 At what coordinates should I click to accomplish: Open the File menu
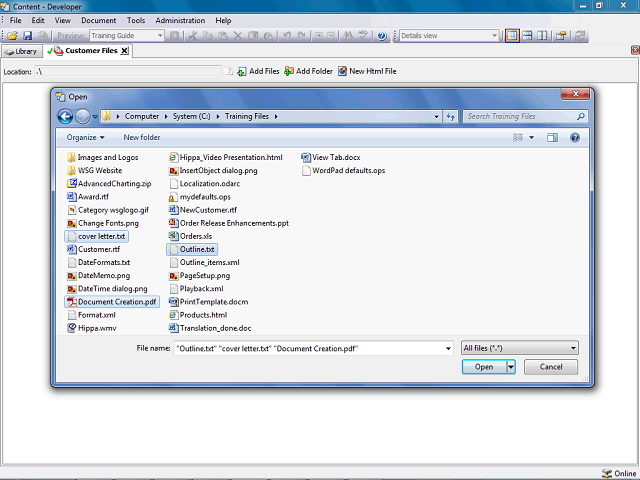pyautogui.click(x=16, y=20)
